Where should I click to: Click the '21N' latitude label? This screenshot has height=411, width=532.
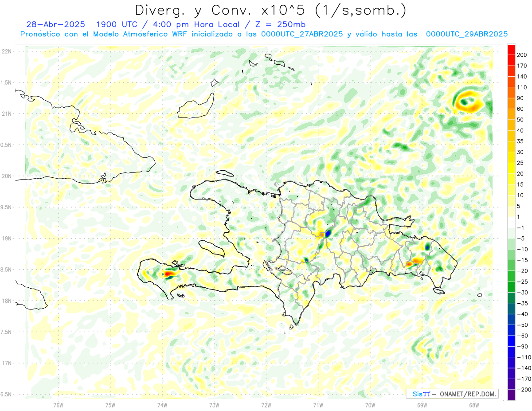click(6, 114)
